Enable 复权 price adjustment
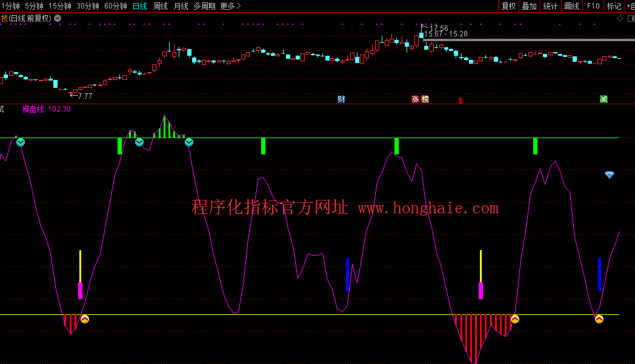This screenshot has width=635, height=364. click(x=508, y=6)
